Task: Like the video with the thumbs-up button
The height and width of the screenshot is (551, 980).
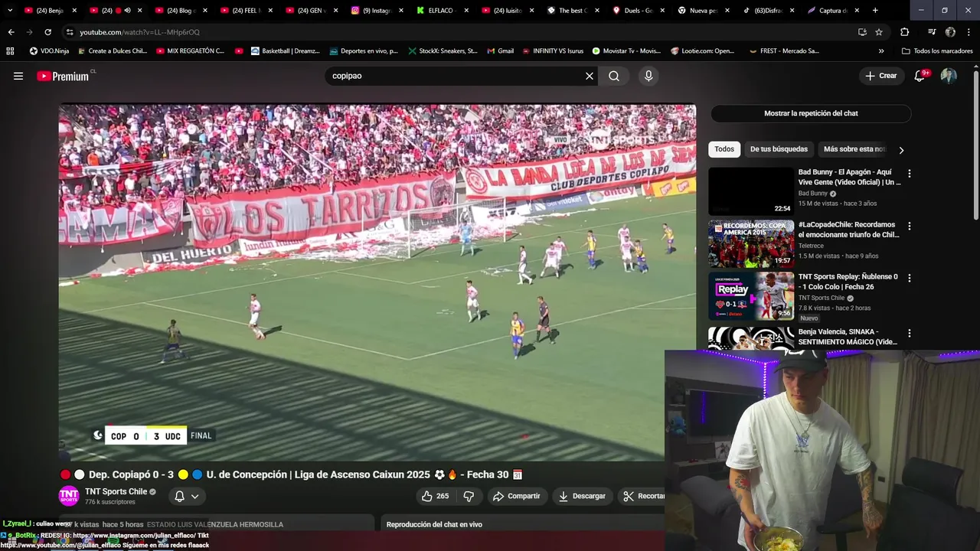Action: click(x=435, y=496)
